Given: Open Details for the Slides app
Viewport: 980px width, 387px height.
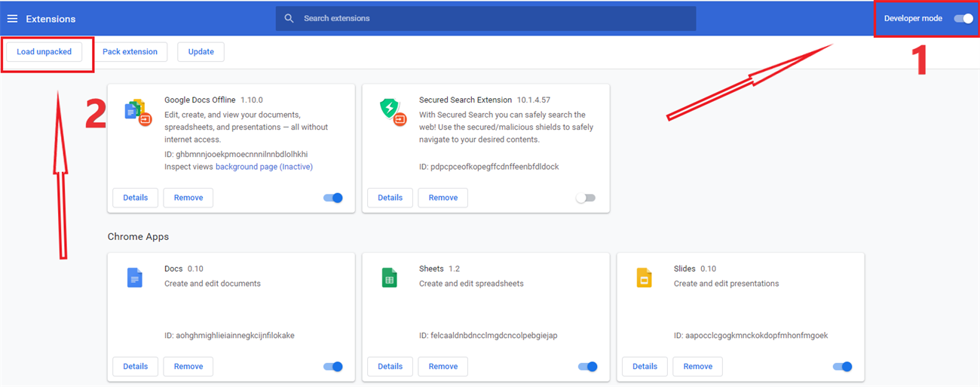Looking at the screenshot, I should point(645,367).
